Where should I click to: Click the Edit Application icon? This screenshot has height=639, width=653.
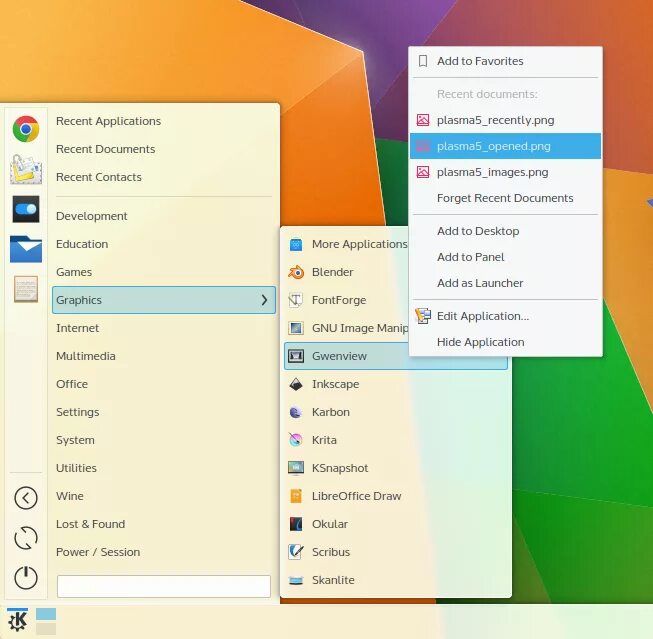coord(423,316)
